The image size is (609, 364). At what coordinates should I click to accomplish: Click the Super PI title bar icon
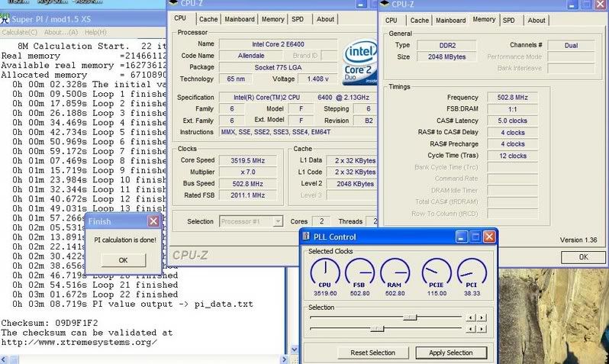click(5, 19)
